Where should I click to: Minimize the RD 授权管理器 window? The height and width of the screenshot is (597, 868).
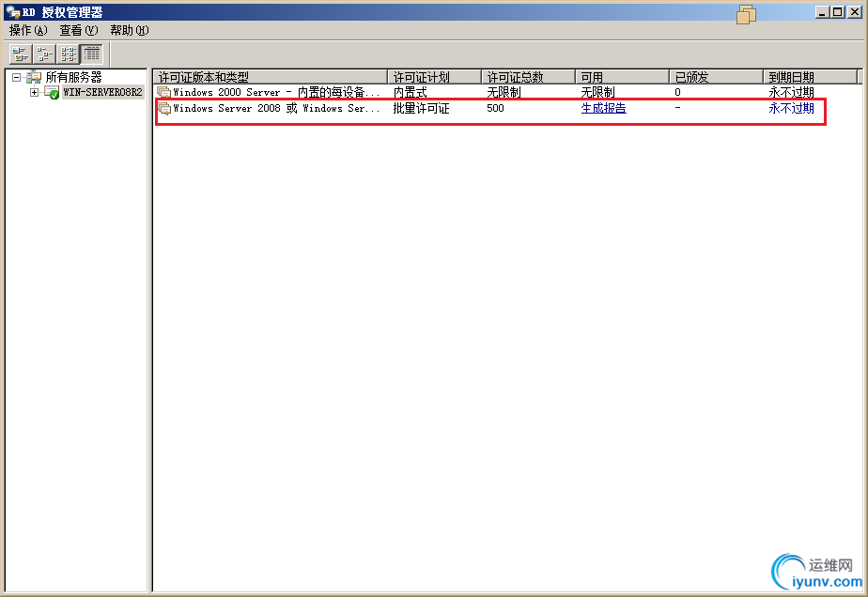tap(823, 12)
